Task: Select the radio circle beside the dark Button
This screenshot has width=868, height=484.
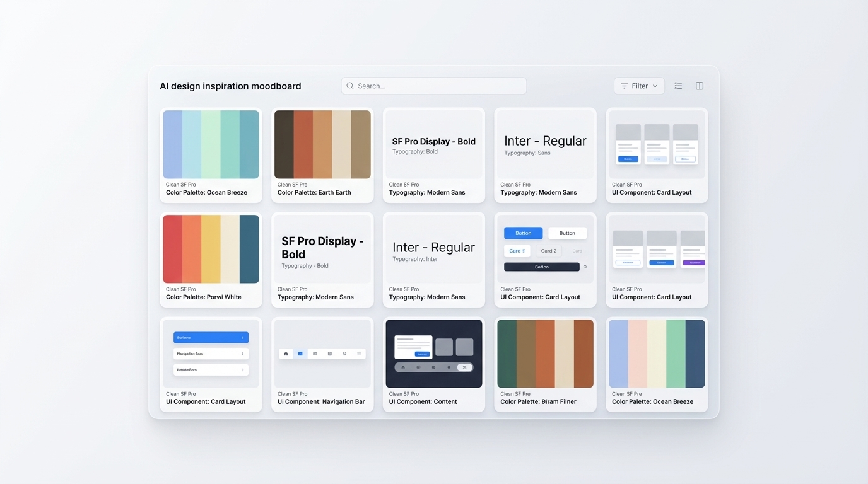Action: [x=585, y=267]
